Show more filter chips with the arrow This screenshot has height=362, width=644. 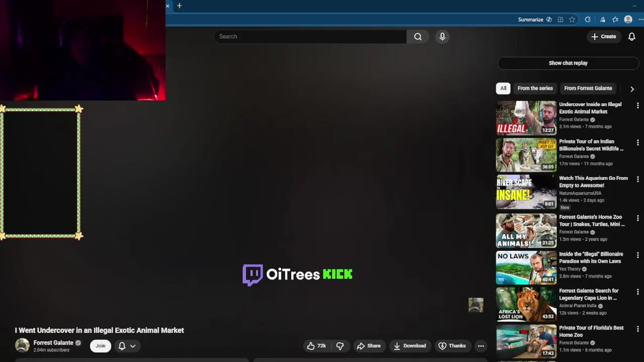tap(632, 88)
